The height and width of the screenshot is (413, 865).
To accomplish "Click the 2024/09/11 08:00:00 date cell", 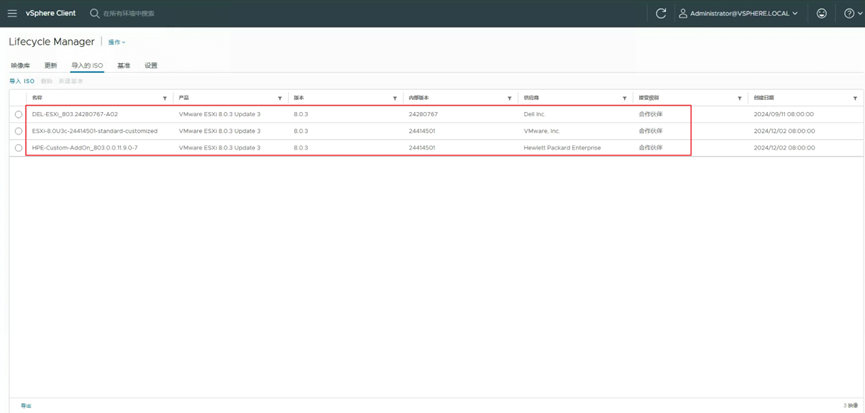I will (x=783, y=114).
